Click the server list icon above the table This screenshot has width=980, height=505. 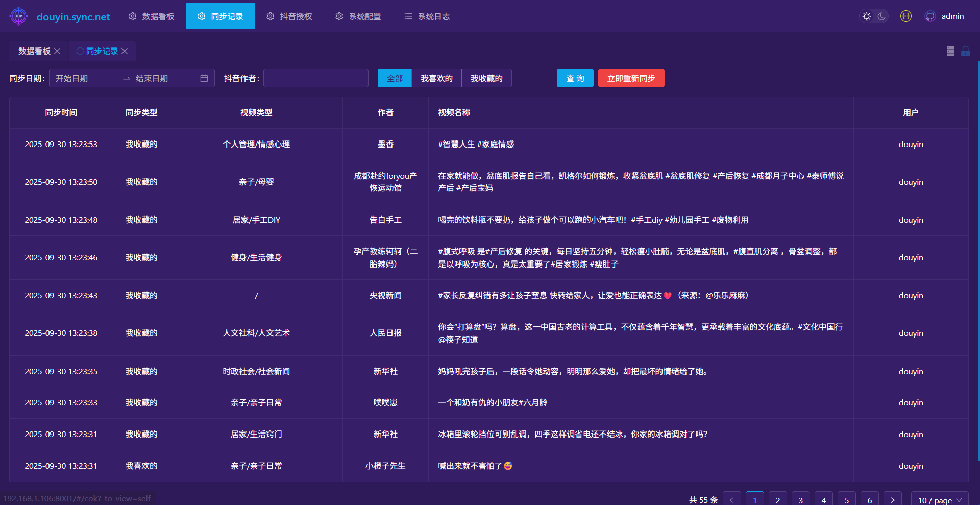tap(950, 51)
